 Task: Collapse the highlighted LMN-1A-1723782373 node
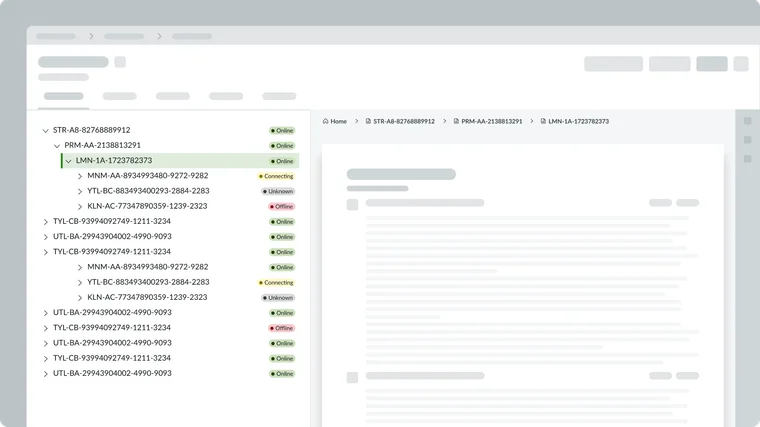68,161
